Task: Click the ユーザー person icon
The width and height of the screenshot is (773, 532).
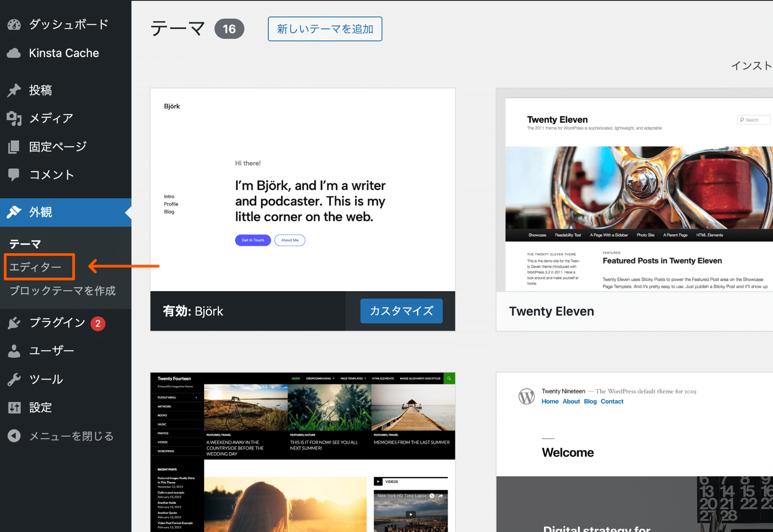Action: pos(14,351)
